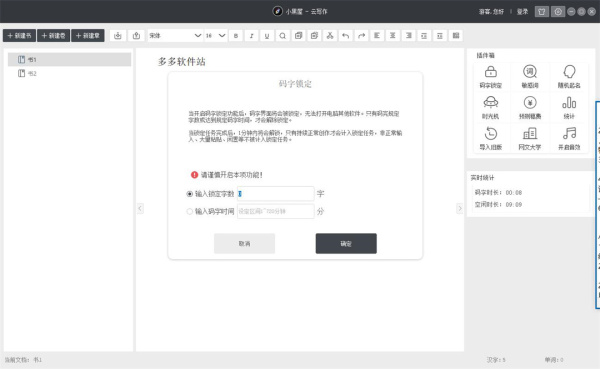Open the 时光机 time machine plugin
600x369 pixels.
[491, 108]
